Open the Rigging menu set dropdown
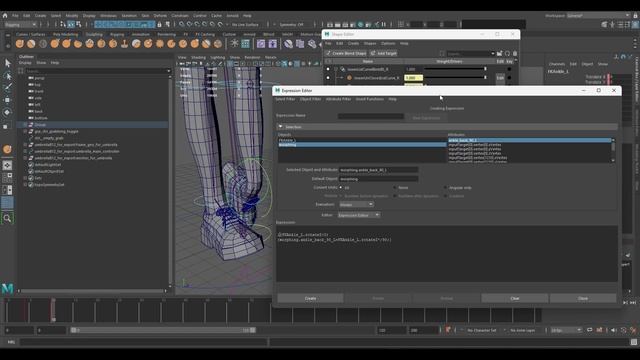The height and width of the screenshot is (360, 640). coord(20,25)
